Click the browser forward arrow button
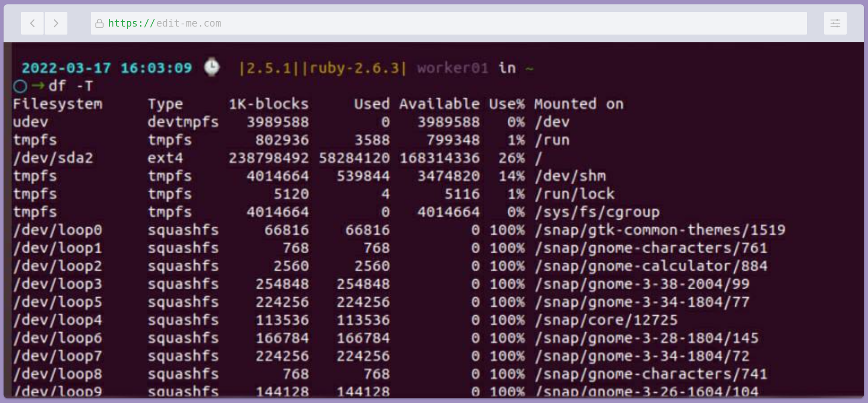868x403 pixels. pos(56,23)
